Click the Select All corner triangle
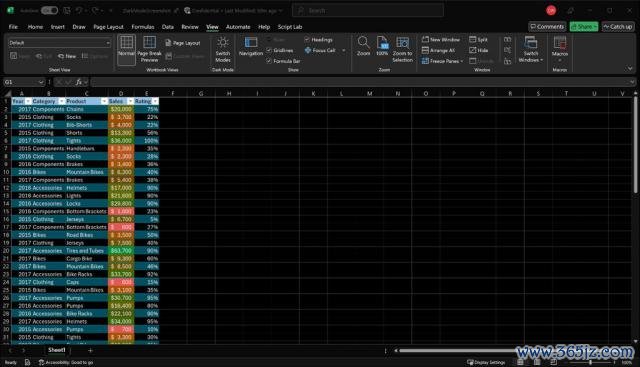Viewport: 640px width, 367px height. pos(7,93)
